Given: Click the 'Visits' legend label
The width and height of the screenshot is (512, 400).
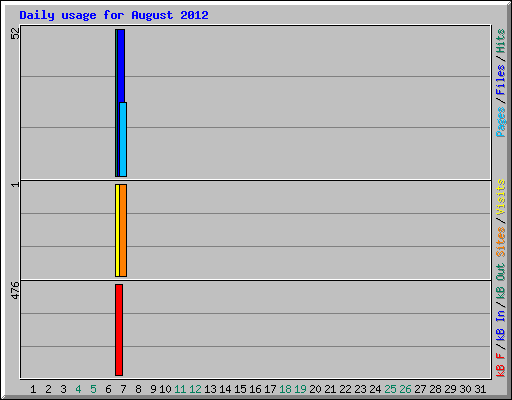Looking at the screenshot, I should click(500, 197).
